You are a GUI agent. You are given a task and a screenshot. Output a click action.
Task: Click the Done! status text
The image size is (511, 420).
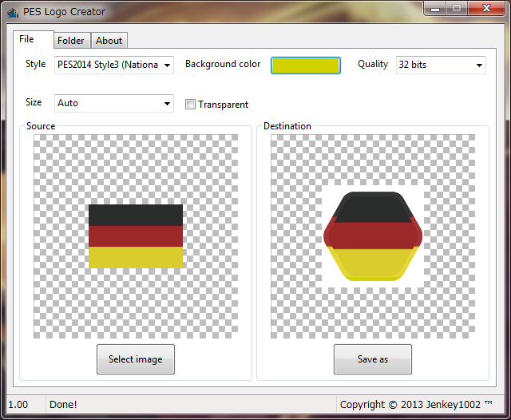point(63,404)
